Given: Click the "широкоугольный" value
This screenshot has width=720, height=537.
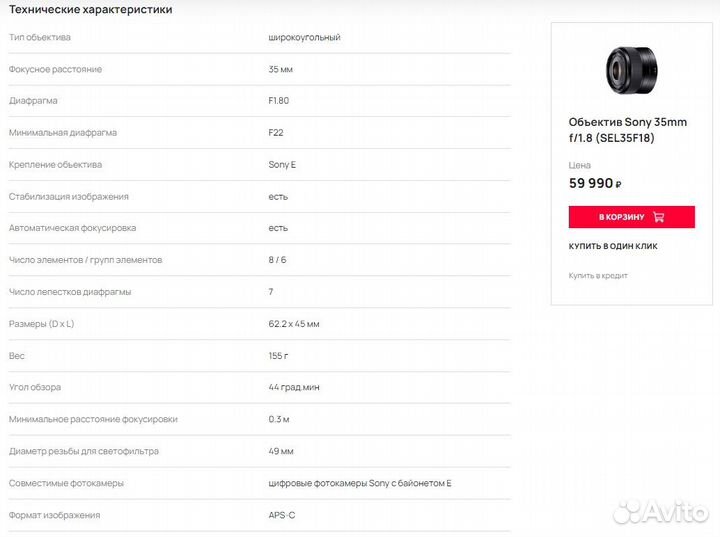Looking at the screenshot, I should tap(304, 37).
